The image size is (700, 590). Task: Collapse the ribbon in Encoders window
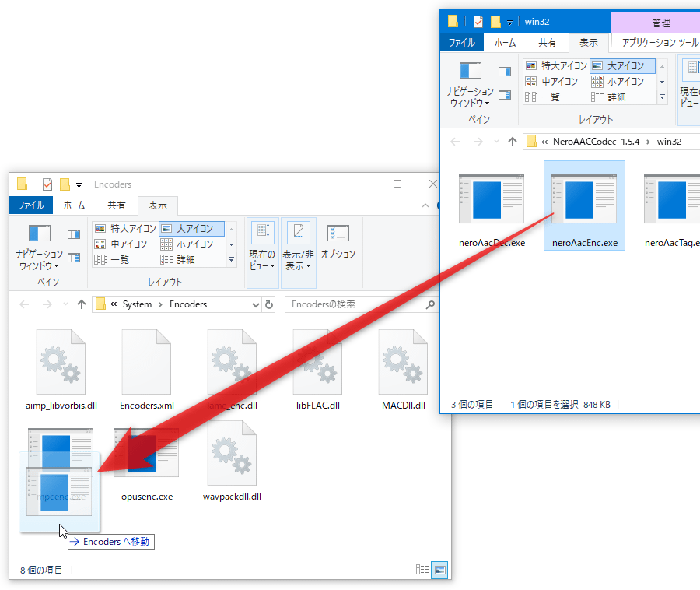pyautogui.click(x=425, y=205)
